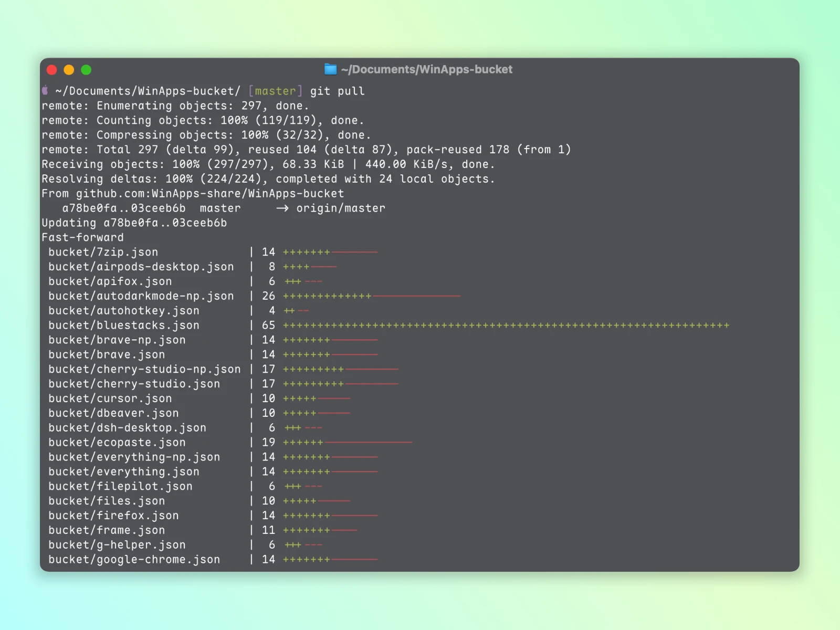
Task: Click the change count 17 for cherry-studio.json
Action: coord(268,384)
